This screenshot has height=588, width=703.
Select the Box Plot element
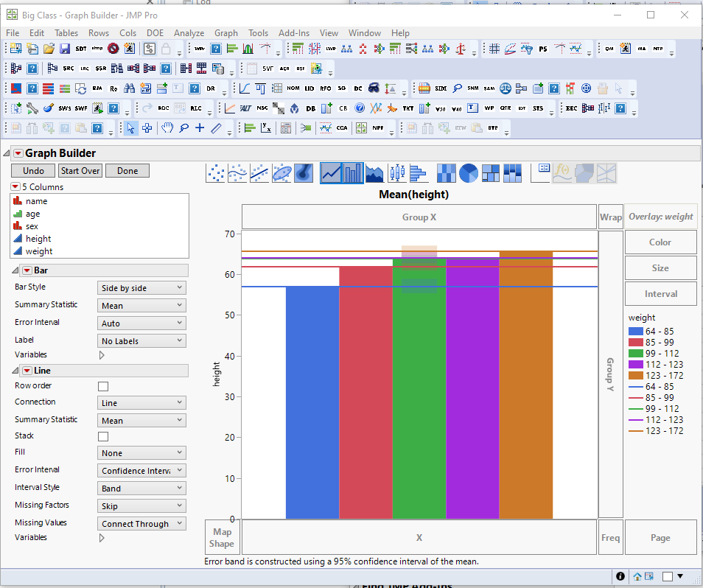(x=396, y=172)
